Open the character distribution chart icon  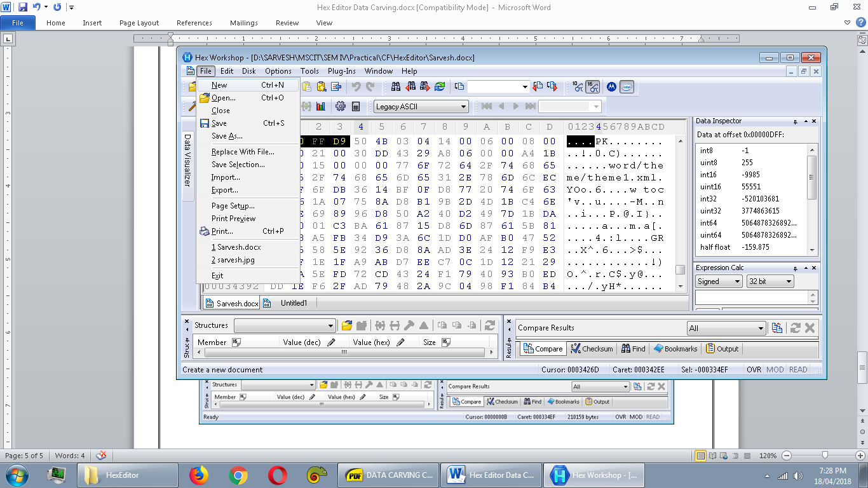click(x=321, y=106)
